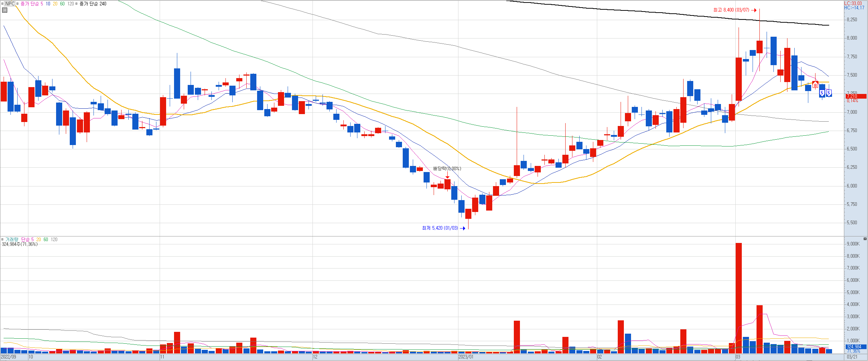The image size is (868, 361).
Task: Toggle the square before 종가 단순 5
Action: click(x=17, y=4)
